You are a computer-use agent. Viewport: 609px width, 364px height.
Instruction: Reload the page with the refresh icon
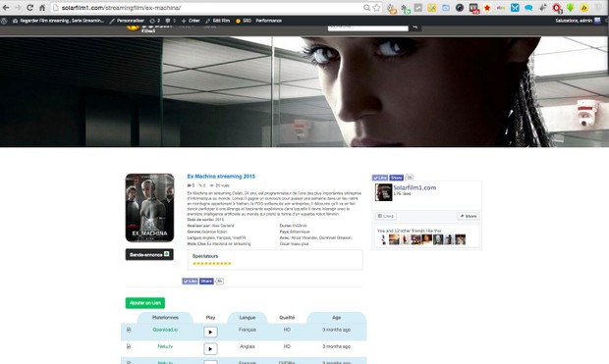(29, 8)
